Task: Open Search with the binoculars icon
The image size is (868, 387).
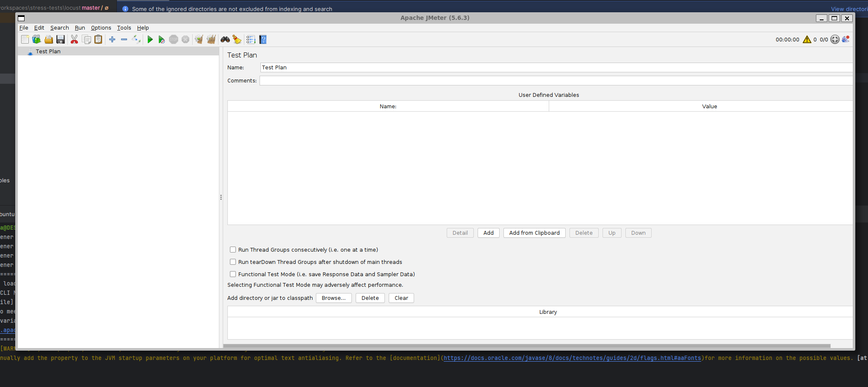Action: point(225,39)
